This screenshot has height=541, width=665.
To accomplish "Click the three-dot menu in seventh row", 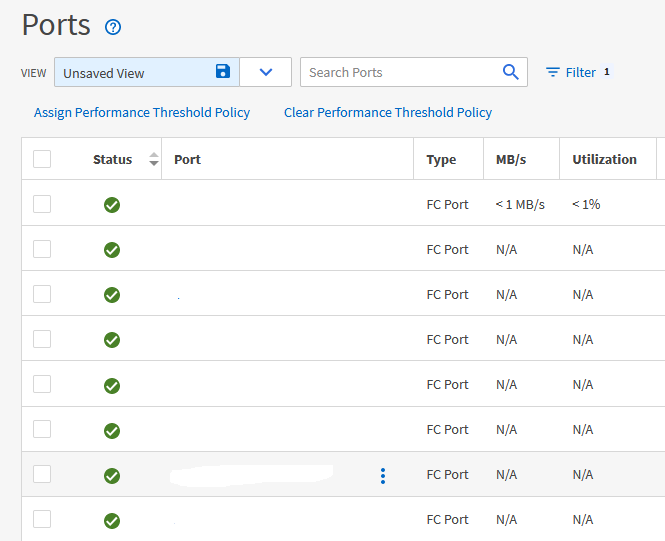I will tap(383, 476).
